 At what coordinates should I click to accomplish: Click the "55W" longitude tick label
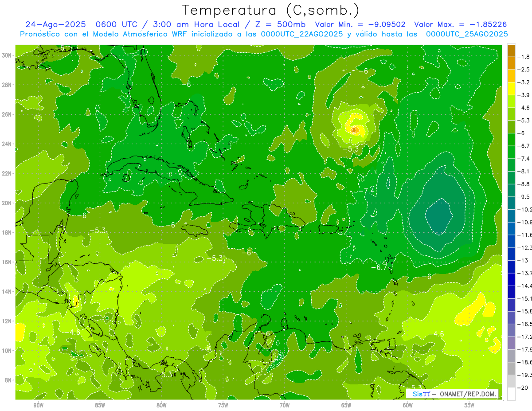tap(469, 405)
